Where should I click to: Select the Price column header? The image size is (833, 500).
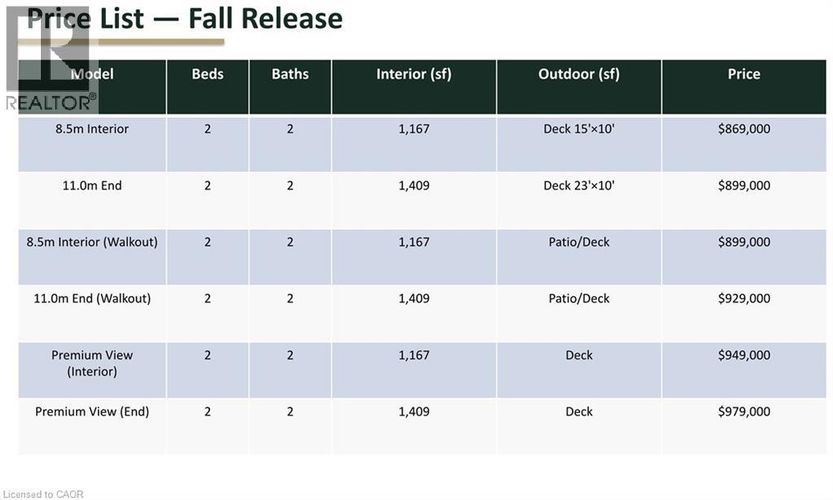744,74
